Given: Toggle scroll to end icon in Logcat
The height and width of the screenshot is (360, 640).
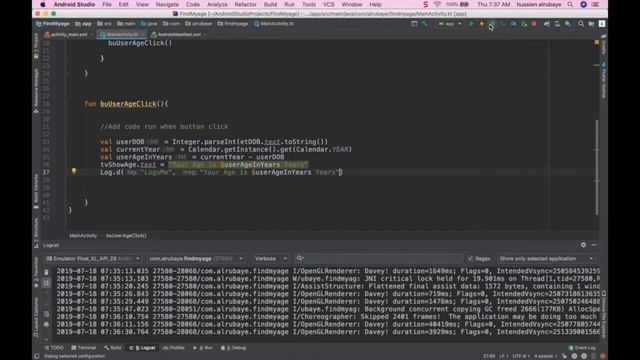Looking at the screenshot, I should (x=46, y=282).
